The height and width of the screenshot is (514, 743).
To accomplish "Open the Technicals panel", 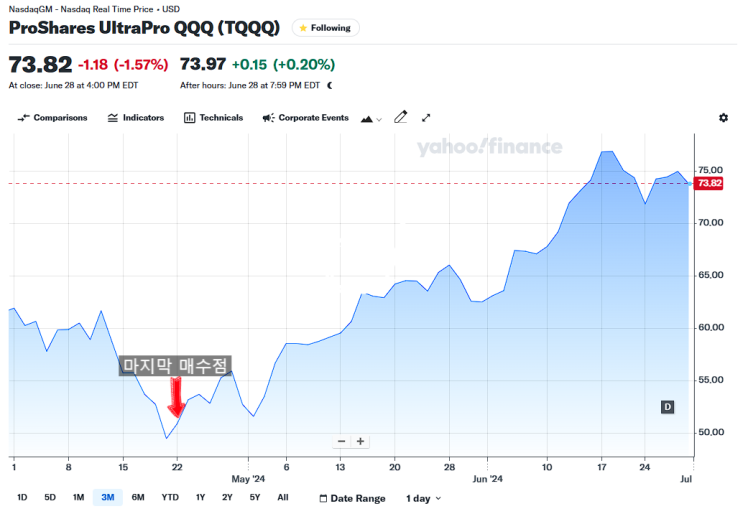I will [214, 118].
